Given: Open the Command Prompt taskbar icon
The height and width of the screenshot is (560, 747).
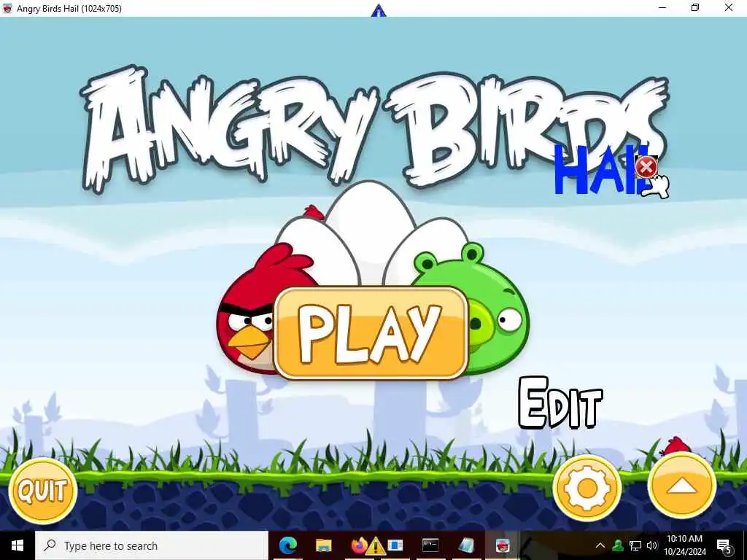Looking at the screenshot, I should (430, 545).
